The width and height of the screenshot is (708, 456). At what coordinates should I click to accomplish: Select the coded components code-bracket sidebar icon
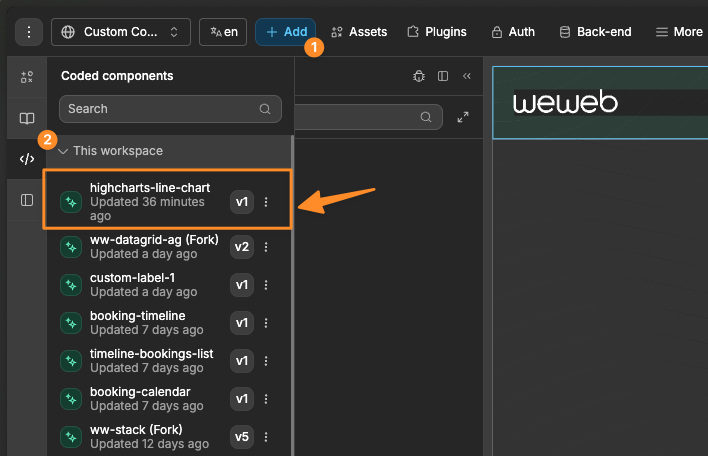[x=27, y=159]
